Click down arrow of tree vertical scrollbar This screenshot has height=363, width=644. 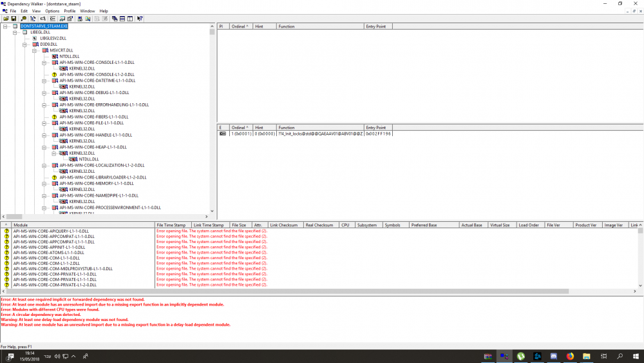click(x=212, y=211)
